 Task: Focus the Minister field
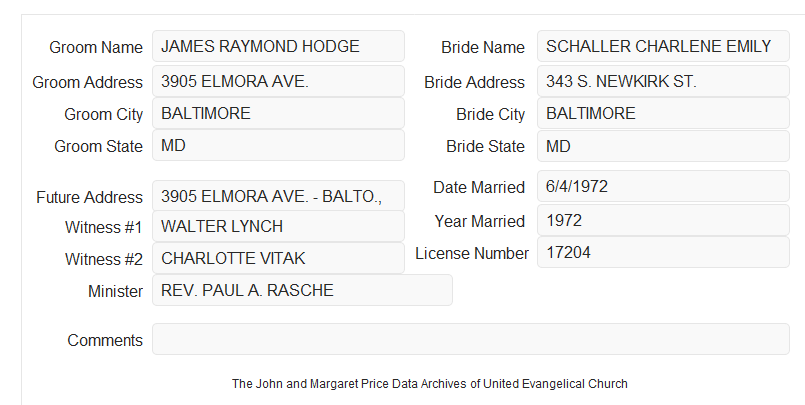(x=302, y=290)
